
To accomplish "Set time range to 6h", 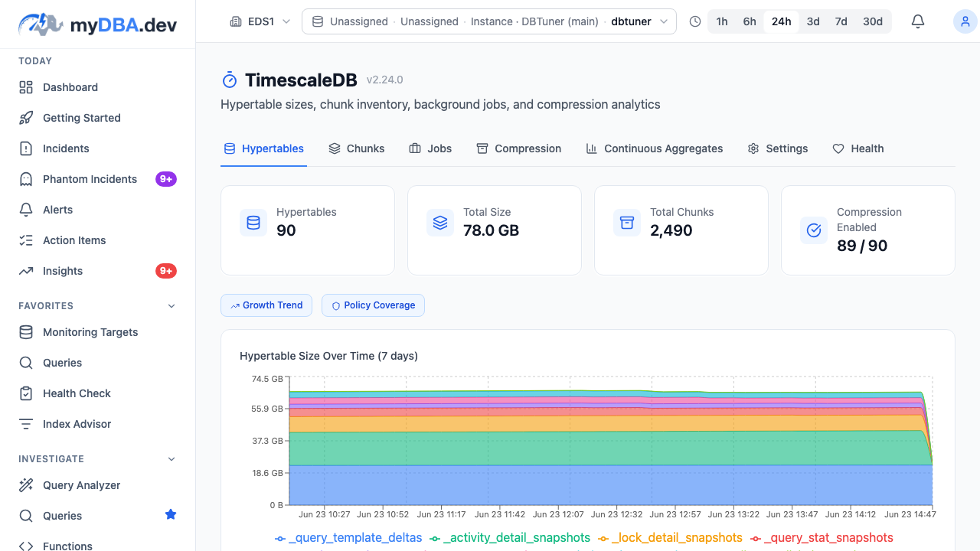I will coord(750,21).
